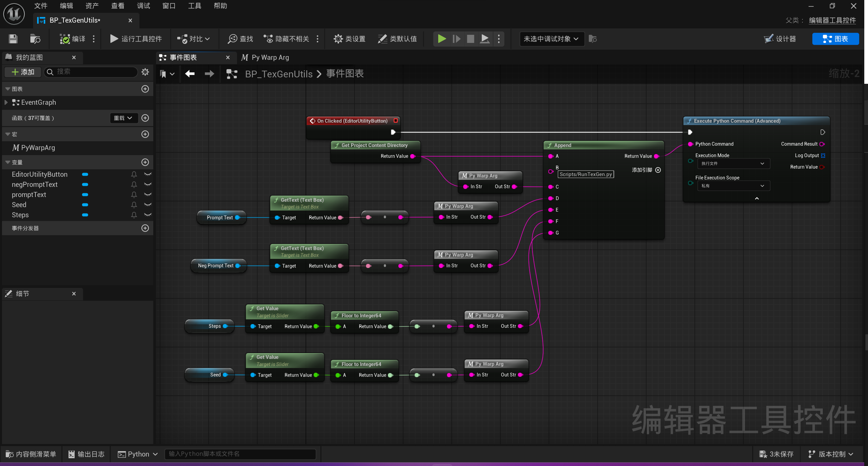Click the Add button in My Blueprint
868x466 pixels.
point(23,72)
